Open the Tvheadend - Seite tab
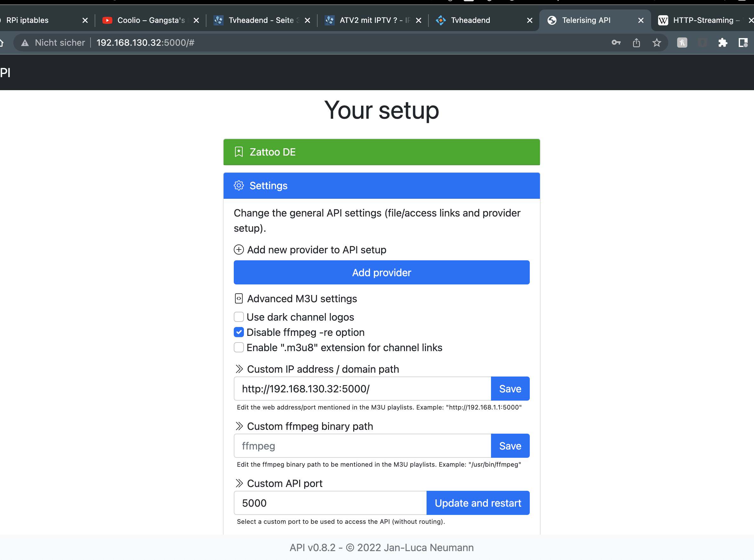This screenshot has height=560, width=754. tap(261, 20)
